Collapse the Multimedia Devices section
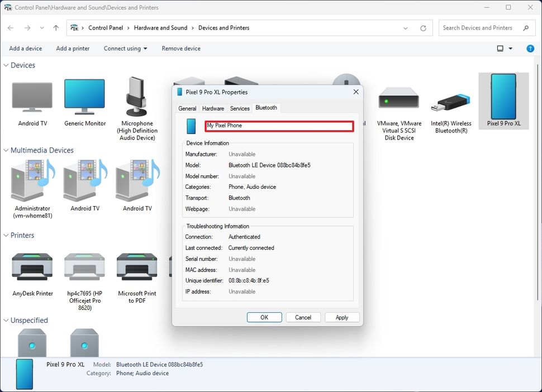 (6, 150)
